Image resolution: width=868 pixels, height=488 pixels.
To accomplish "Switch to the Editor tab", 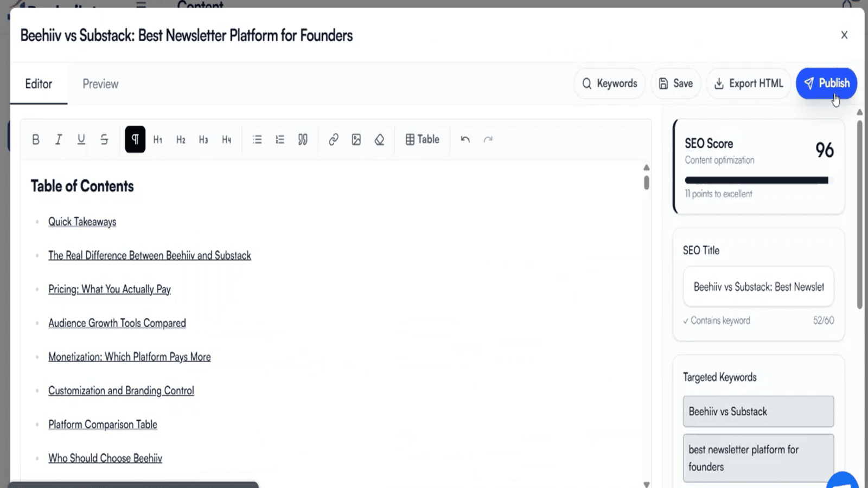I will (39, 84).
